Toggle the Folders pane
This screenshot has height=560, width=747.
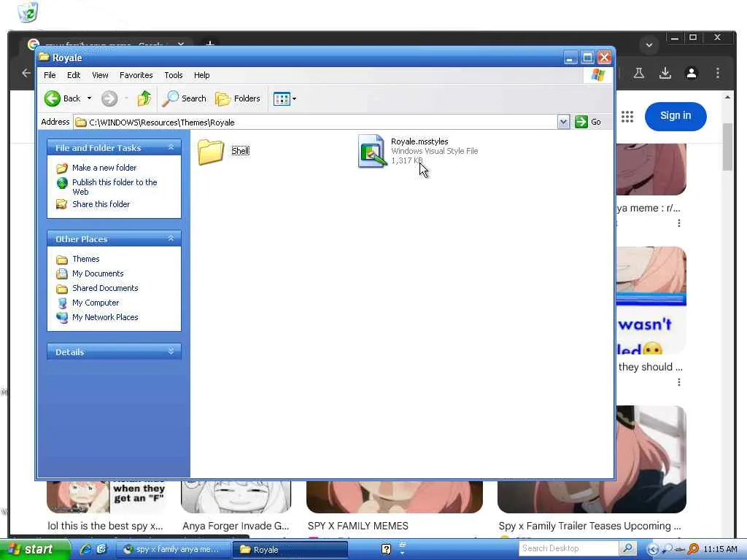pos(237,98)
